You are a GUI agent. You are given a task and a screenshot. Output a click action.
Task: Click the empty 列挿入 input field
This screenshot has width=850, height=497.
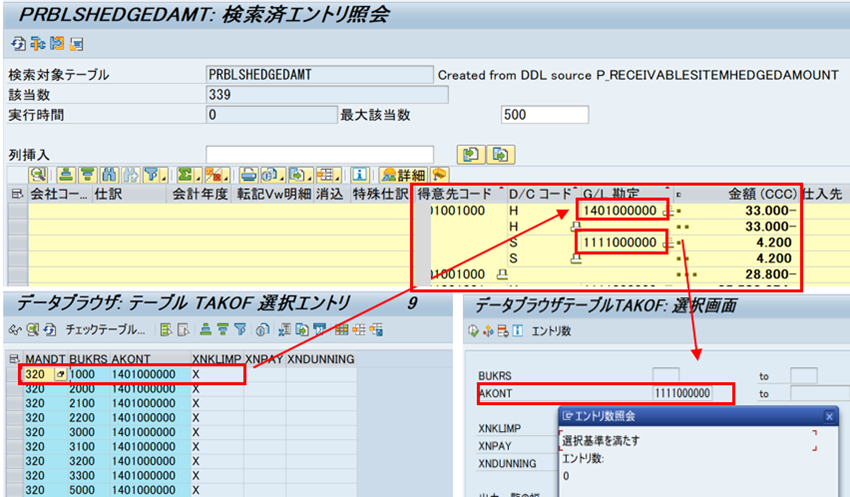pyautogui.click(x=320, y=154)
